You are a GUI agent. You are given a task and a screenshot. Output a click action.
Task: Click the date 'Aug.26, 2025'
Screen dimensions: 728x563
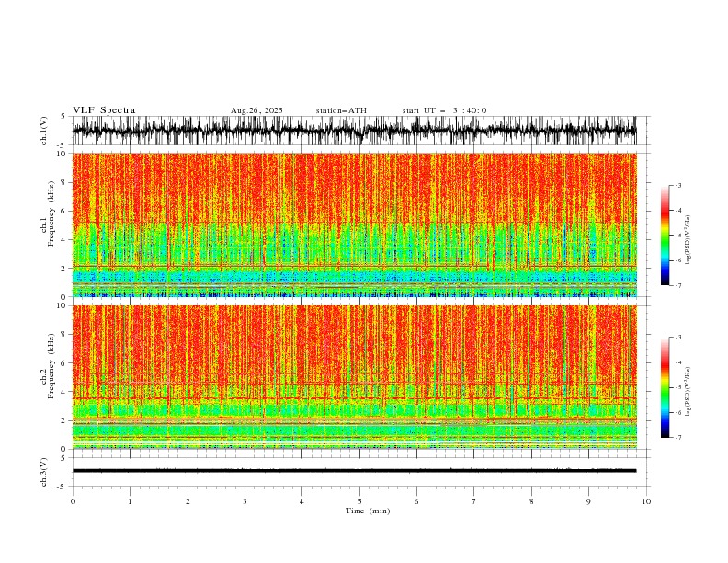[x=256, y=110]
